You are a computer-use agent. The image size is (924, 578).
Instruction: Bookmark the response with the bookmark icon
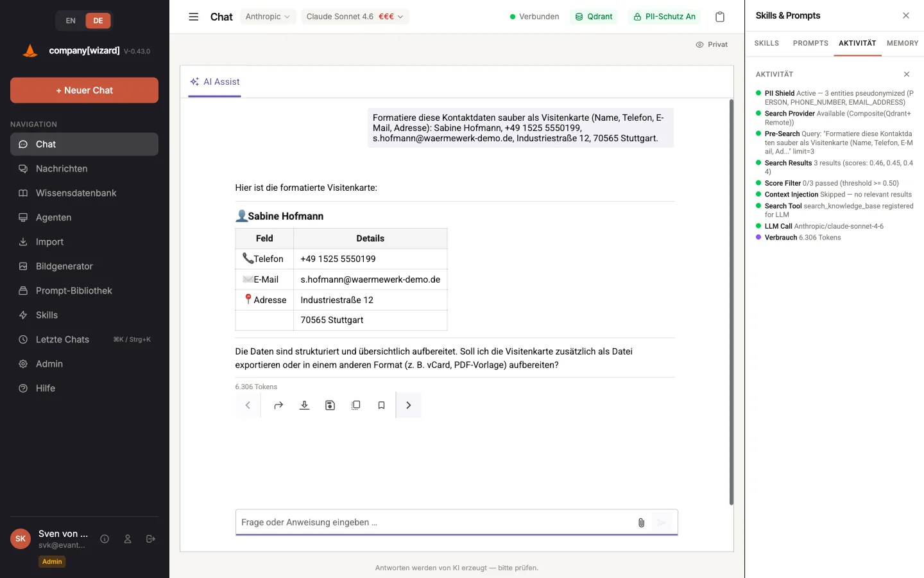click(381, 405)
